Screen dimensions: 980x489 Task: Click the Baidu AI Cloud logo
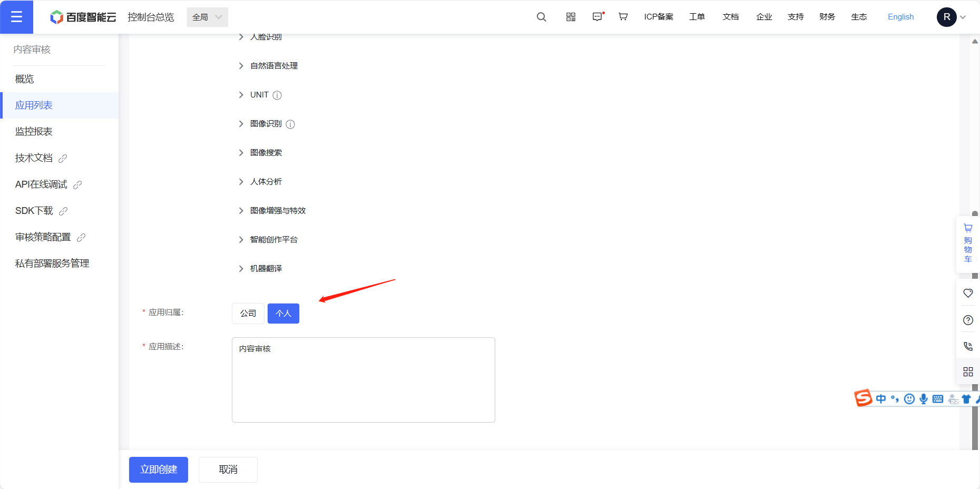pos(83,17)
